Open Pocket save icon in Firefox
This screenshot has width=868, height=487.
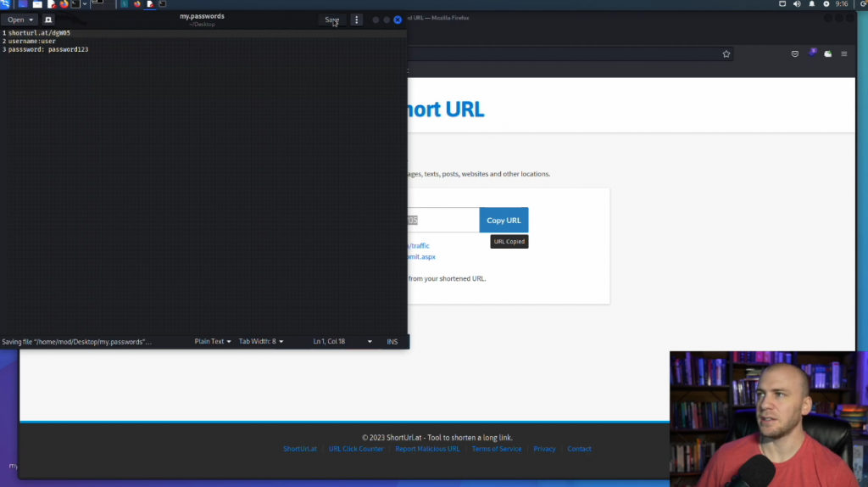(x=795, y=53)
